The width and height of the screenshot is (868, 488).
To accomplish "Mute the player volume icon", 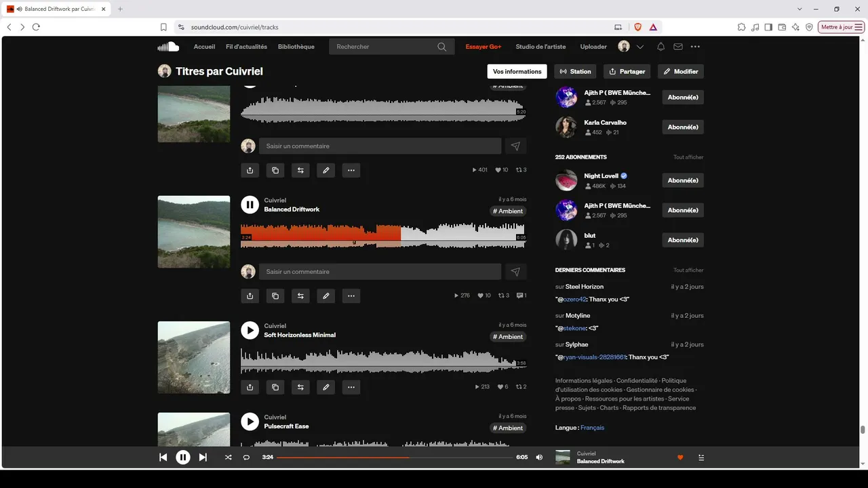I will point(539,457).
